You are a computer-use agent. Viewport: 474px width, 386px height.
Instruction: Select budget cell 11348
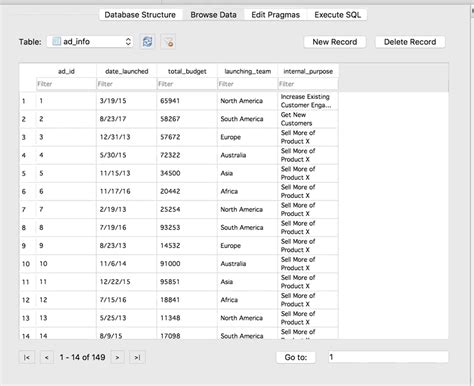coord(187,318)
